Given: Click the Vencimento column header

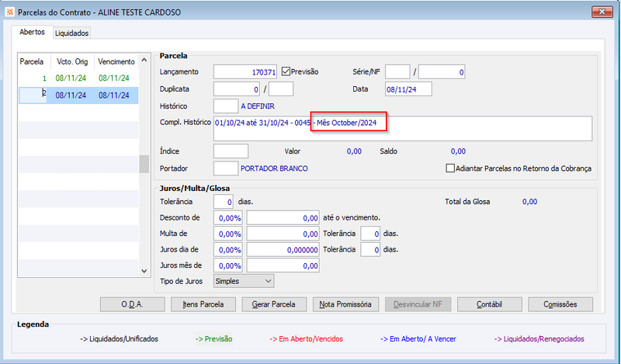Looking at the screenshot, I should [x=116, y=62].
